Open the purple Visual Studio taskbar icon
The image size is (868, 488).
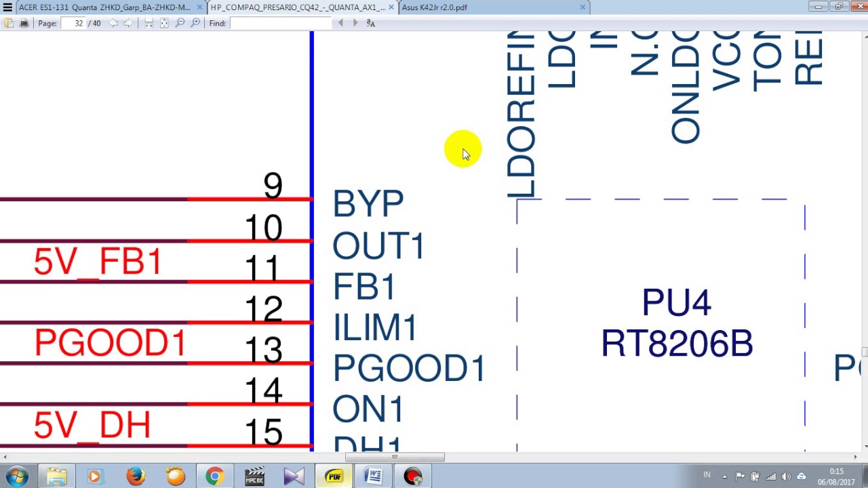294,476
